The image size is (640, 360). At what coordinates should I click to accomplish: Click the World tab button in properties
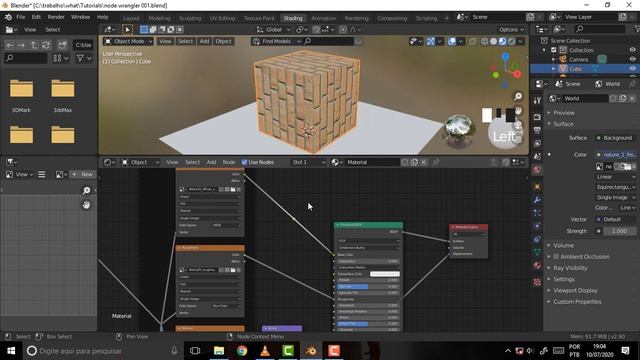tap(608, 84)
